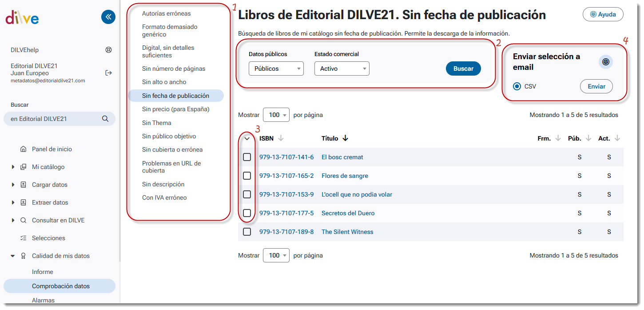Tick checkbox for Secretos del Duero
The image size is (644, 310).
point(247,213)
